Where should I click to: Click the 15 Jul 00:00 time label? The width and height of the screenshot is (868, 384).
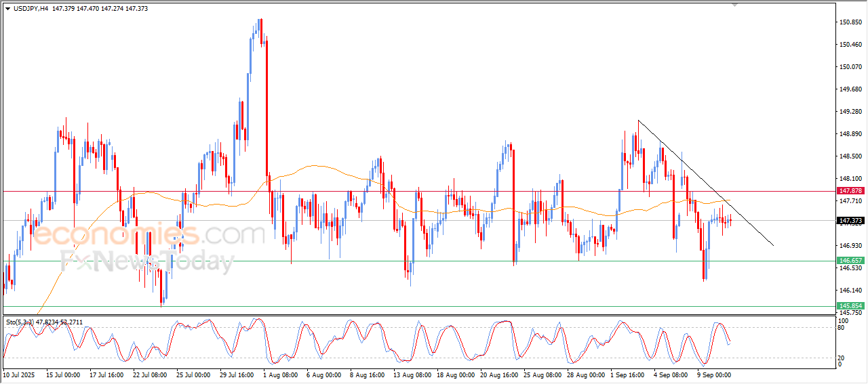click(62, 374)
